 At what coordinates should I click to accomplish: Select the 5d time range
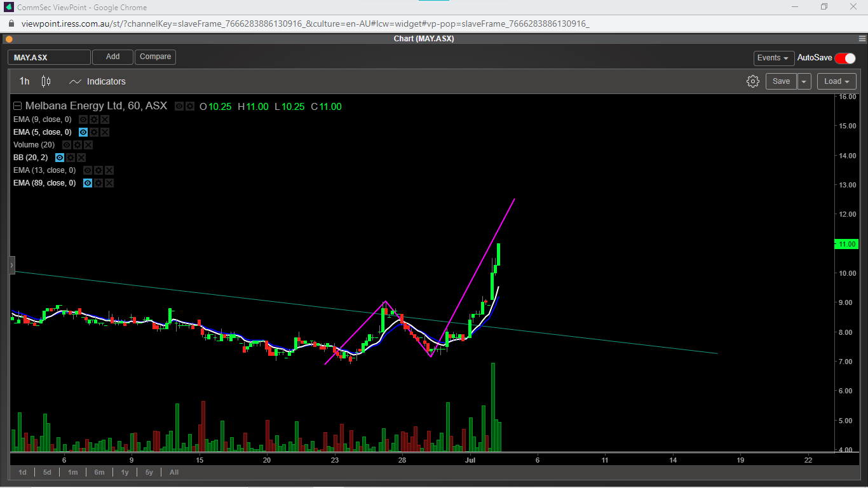(x=47, y=472)
